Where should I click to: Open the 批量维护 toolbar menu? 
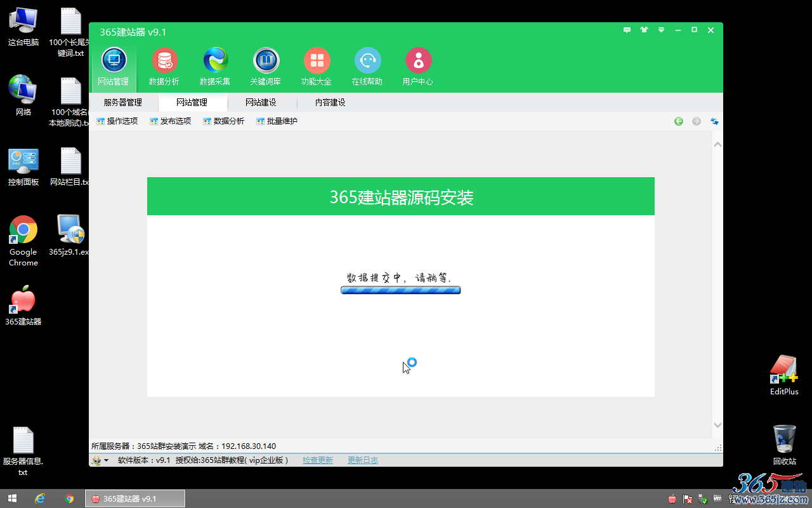[277, 121]
